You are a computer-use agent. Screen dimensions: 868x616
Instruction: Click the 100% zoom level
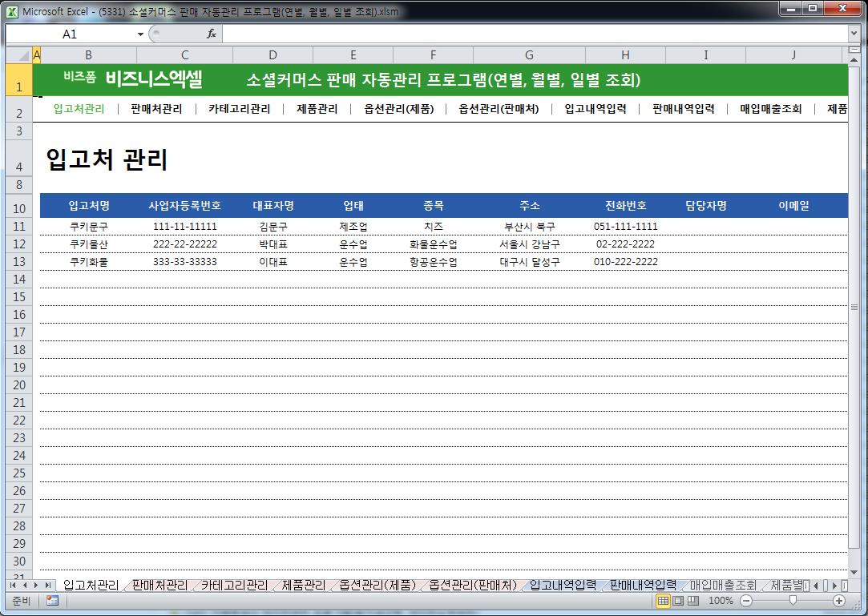pos(721,601)
